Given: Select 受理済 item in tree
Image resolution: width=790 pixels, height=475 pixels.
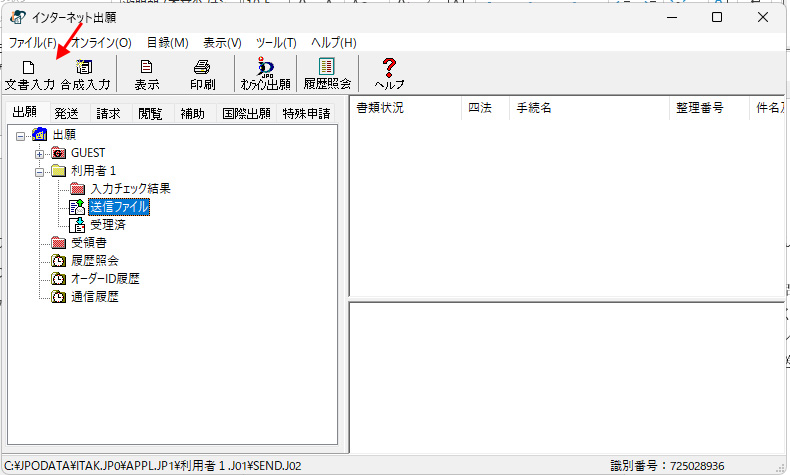Looking at the screenshot, I should [107, 225].
